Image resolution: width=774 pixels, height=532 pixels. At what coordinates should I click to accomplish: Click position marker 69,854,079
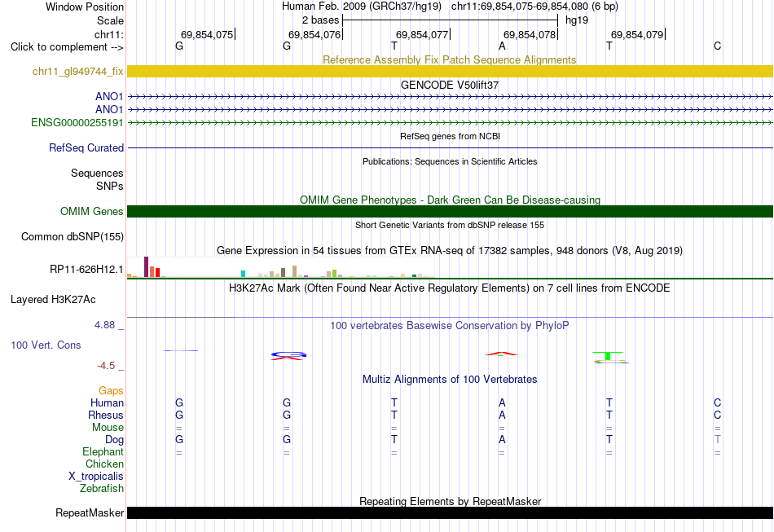tap(638, 34)
